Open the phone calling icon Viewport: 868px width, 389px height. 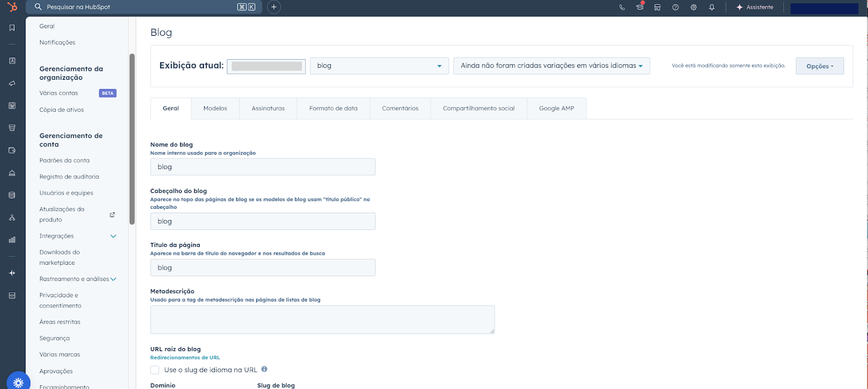click(622, 8)
